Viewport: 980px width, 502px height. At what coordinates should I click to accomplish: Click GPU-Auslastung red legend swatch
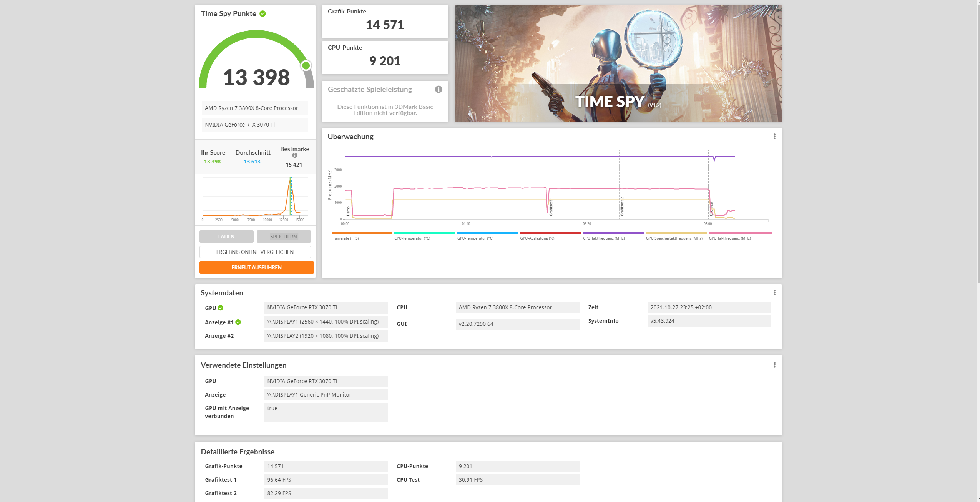pos(550,233)
